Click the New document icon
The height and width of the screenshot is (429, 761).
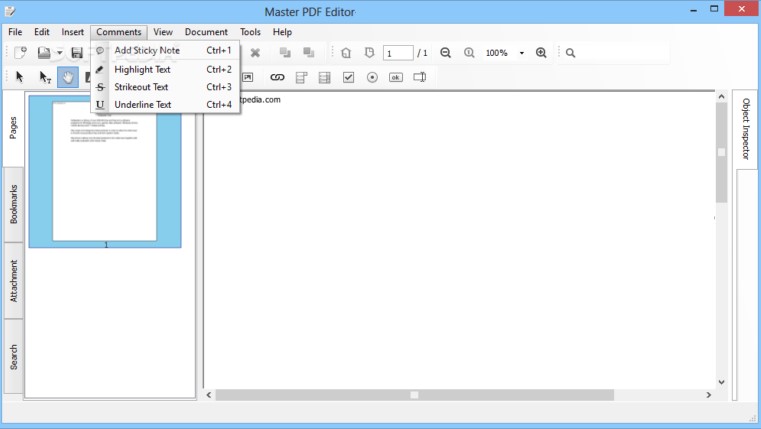coord(20,52)
